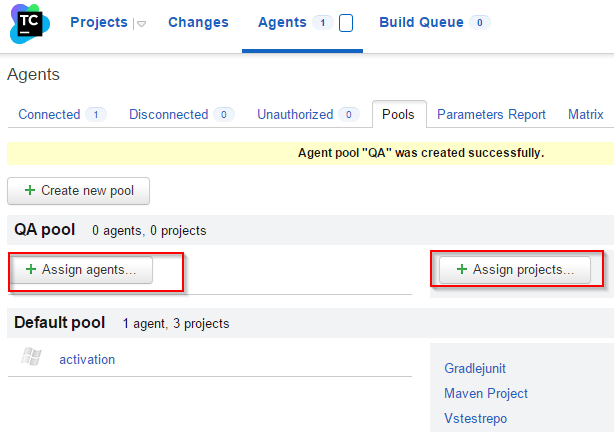Click the empty agent status box beside Agents
This screenshot has height=432, width=614.
point(346,23)
